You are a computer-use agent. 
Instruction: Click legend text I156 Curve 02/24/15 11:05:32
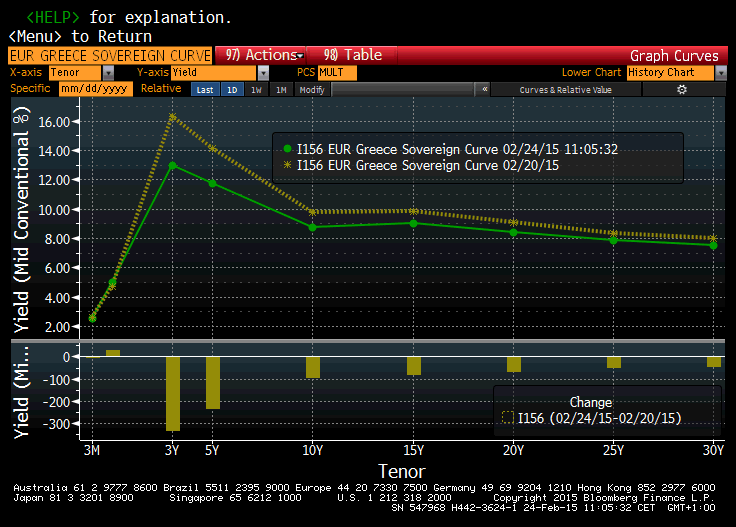click(x=457, y=149)
